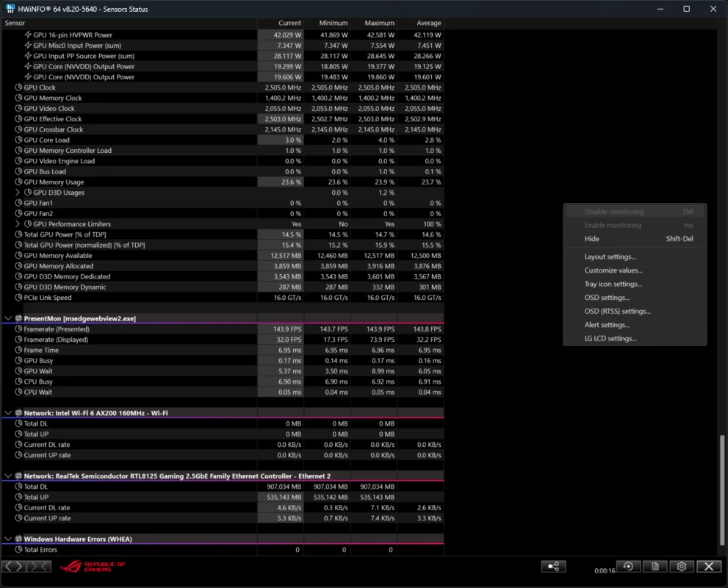
Task: Open OSD (RTSS) settings menu entry
Action: point(635,311)
